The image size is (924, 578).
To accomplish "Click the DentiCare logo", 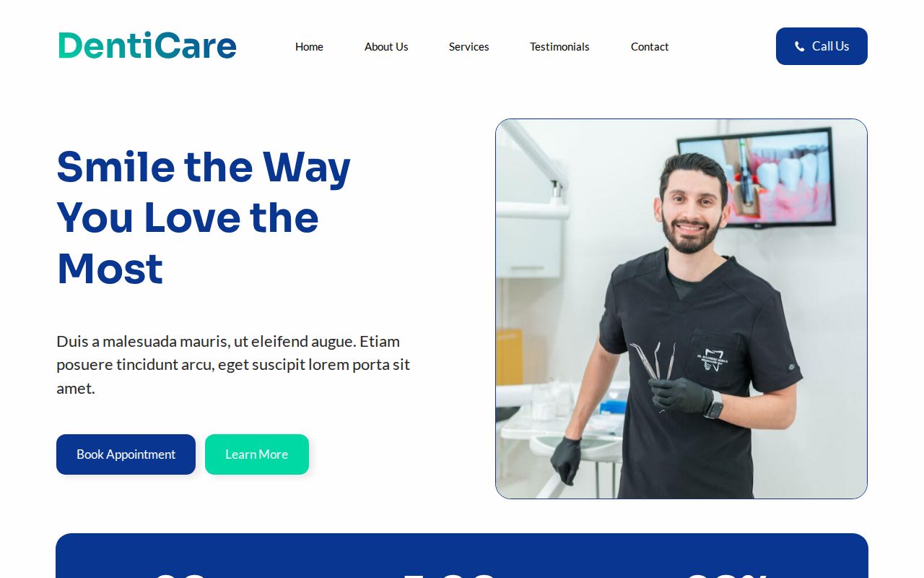I will 147,46.
